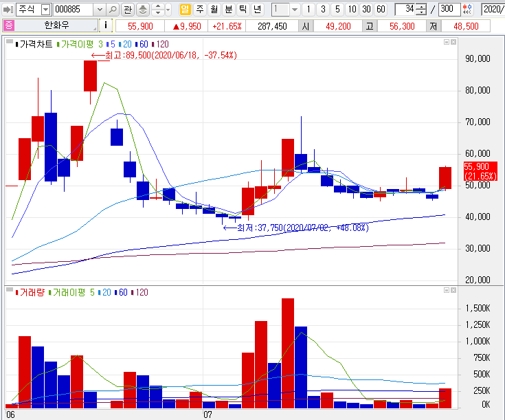Step to next stock with down arrow
Viewport: 505px width, 420px height.
[x=158, y=12]
